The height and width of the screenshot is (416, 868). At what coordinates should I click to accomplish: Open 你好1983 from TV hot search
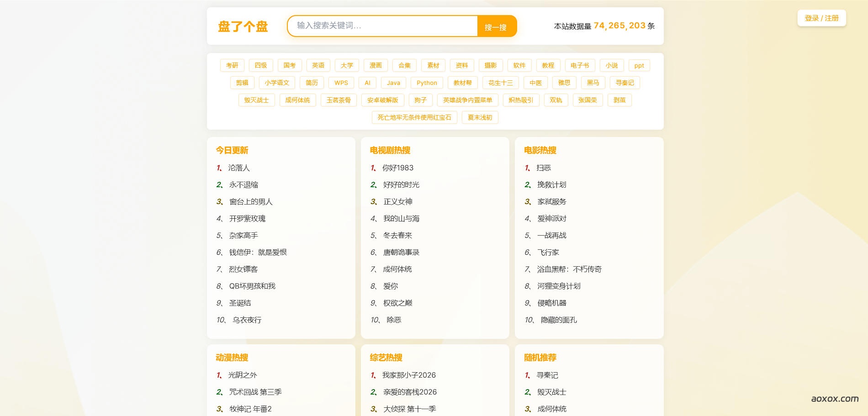(397, 168)
